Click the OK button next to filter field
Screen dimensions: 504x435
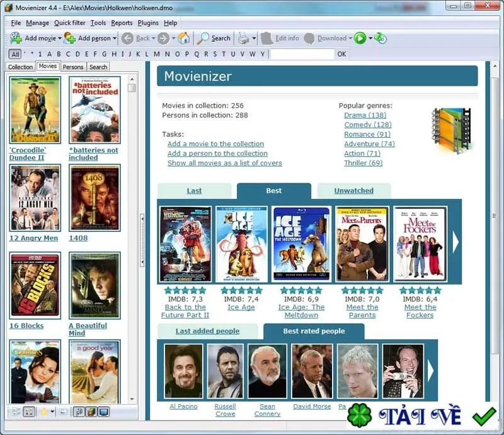(341, 54)
